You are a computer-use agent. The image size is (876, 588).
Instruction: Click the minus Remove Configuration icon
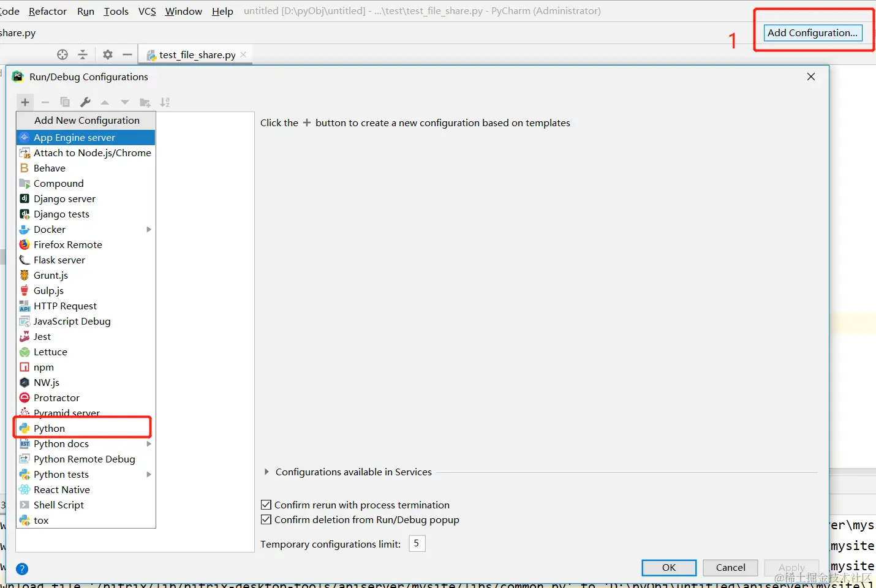[x=45, y=102]
